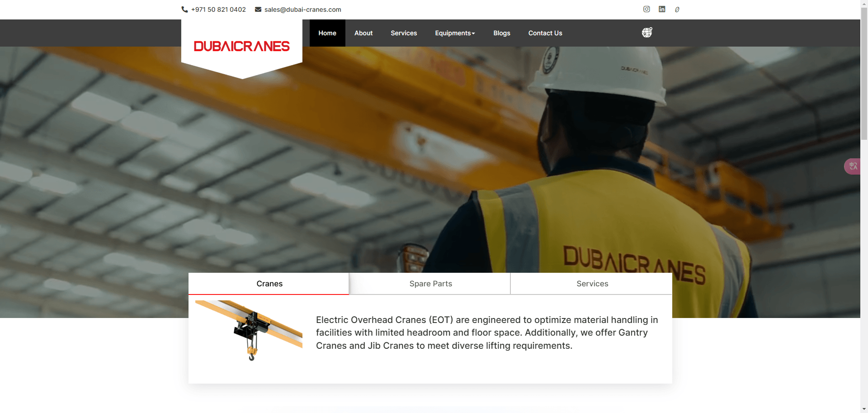Viewport: 868px width, 413px height.
Task: Click the envelope email icon
Action: tap(258, 9)
